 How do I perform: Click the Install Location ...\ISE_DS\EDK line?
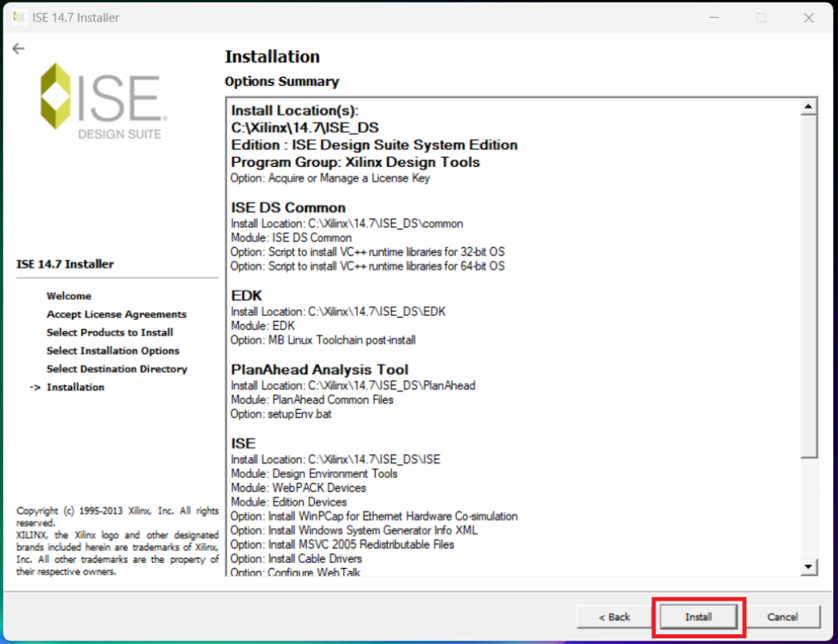tap(338, 312)
